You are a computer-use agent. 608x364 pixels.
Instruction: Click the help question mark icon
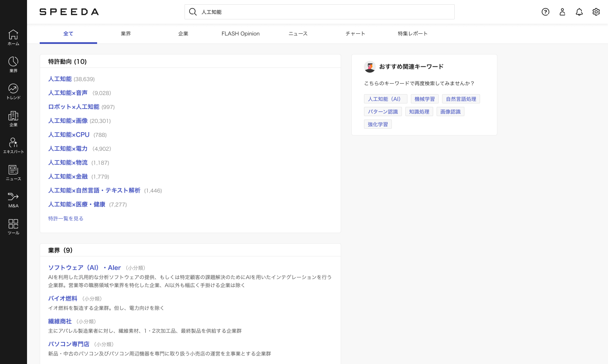[x=546, y=12]
